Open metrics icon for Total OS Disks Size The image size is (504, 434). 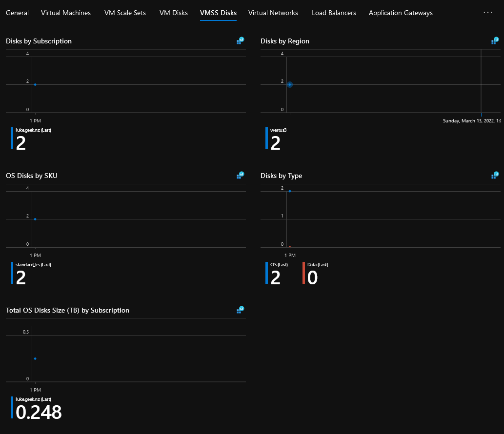click(241, 310)
